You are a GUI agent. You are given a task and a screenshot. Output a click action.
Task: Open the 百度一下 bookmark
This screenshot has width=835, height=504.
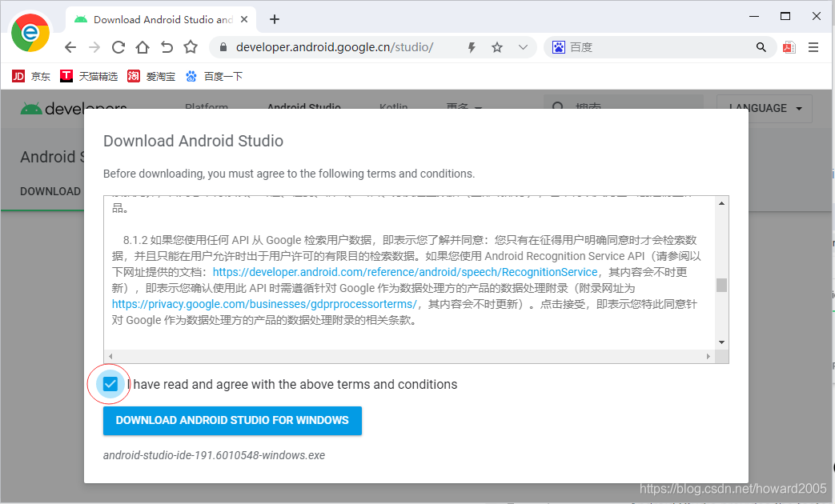pos(214,77)
